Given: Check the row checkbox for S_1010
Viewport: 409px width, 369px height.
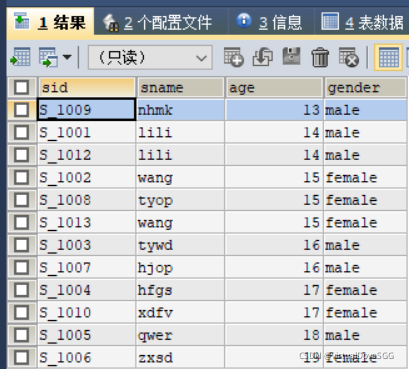Looking at the screenshot, I should coord(22,312).
